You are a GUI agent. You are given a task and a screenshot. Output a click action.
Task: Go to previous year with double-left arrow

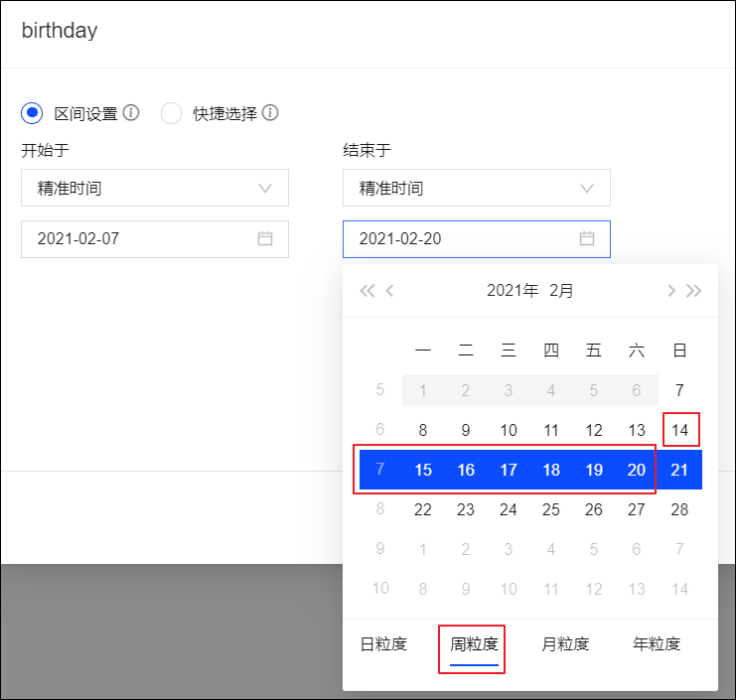pos(368,291)
